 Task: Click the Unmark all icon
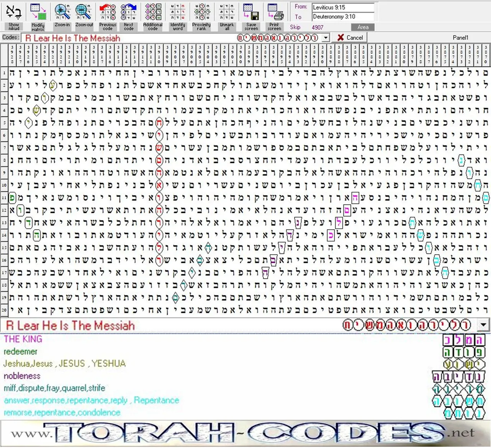coord(227,12)
